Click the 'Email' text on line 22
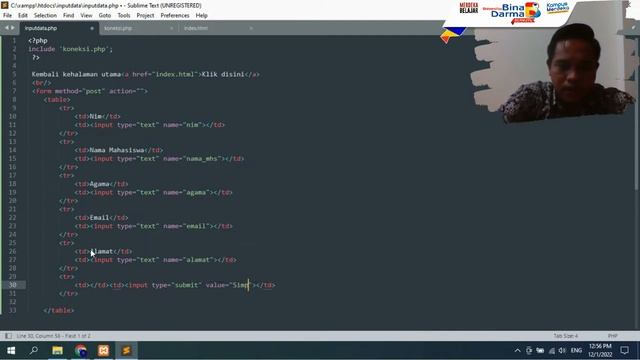Viewport: 640px width, 360px height. click(x=99, y=218)
